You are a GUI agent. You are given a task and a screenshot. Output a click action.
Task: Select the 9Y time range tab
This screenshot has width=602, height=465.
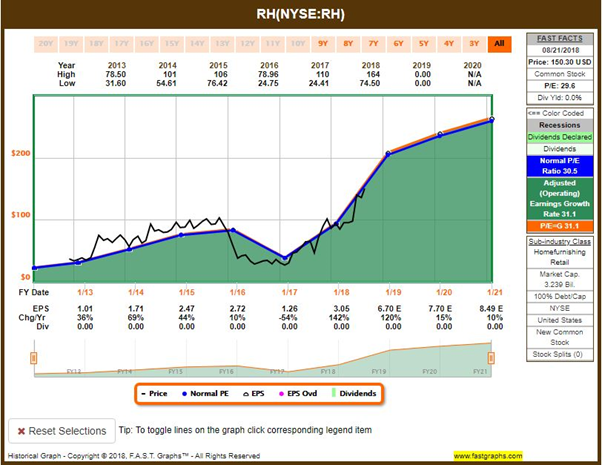point(323,44)
